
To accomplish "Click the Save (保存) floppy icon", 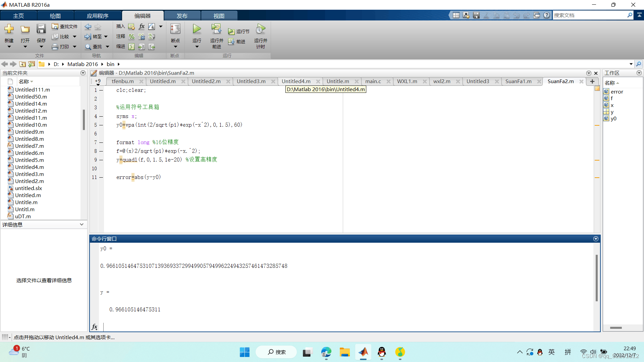I will click(x=41, y=29).
